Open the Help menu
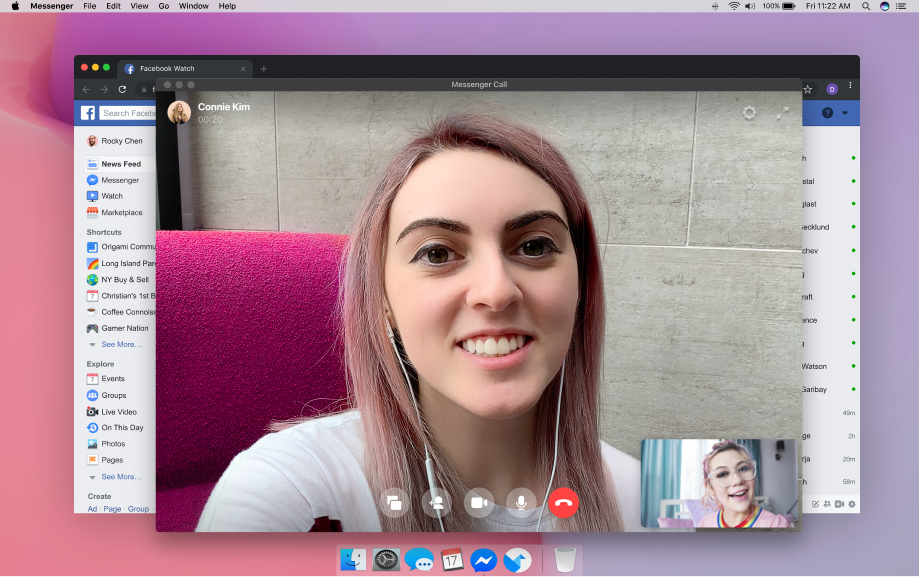The image size is (919, 577). point(227,6)
